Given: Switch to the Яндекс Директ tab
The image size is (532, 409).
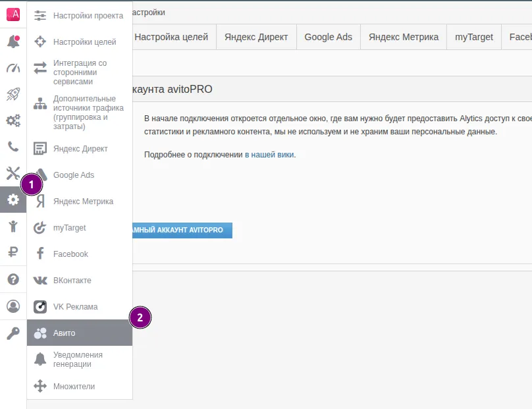Looking at the screenshot, I should click(x=256, y=37).
